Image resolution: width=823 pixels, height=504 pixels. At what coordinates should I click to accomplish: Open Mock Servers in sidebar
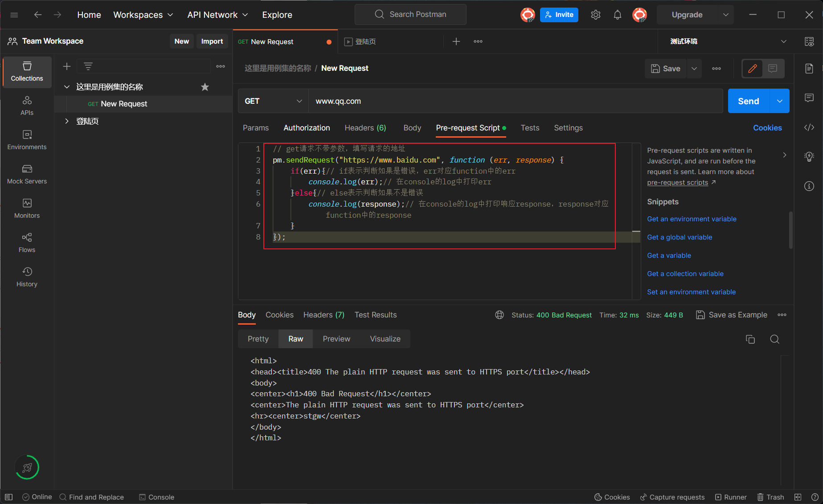pos(27,174)
